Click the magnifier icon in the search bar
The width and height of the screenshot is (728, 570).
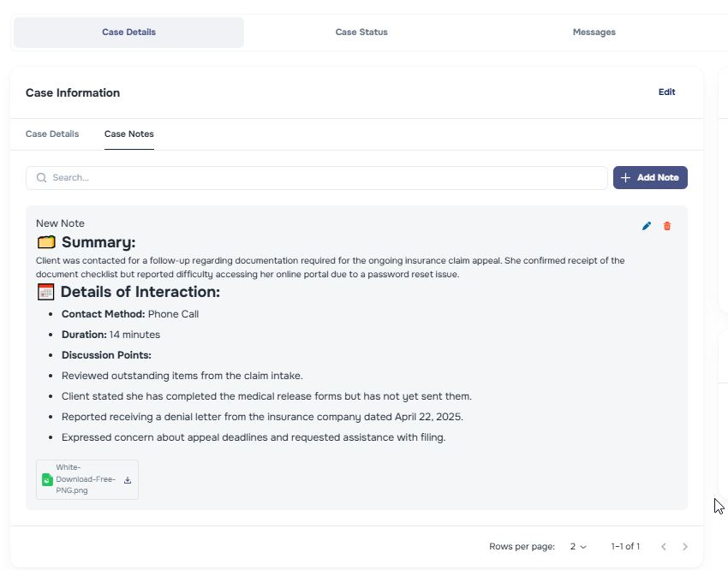[41, 178]
